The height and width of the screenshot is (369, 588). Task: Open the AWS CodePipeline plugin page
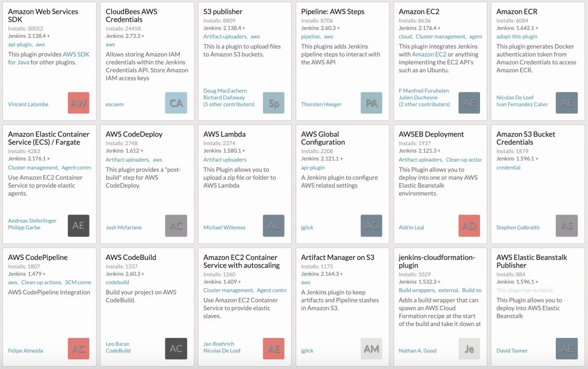(38, 257)
